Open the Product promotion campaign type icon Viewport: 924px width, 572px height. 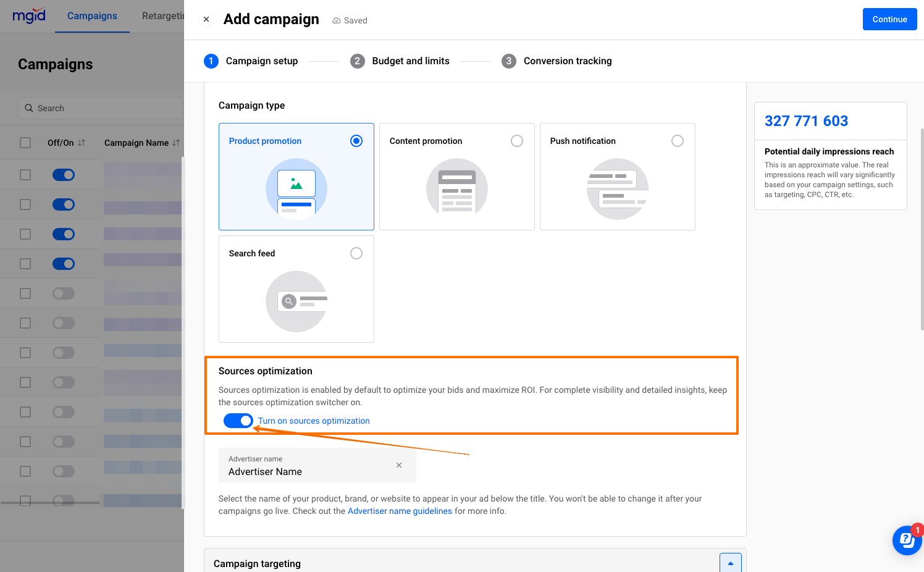(296, 187)
